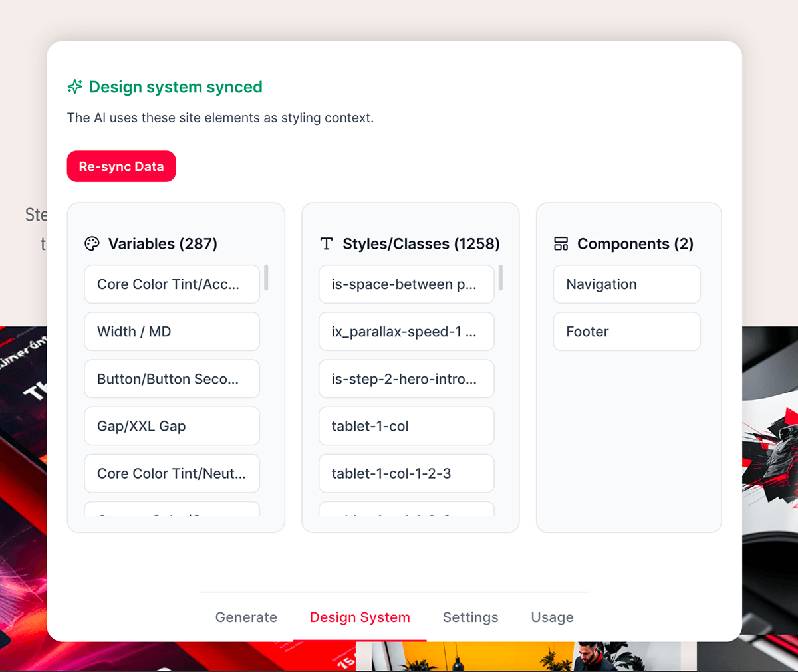Click the layout icon beside Components heading
This screenshot has height=672, width=798.
coord(561,243)
